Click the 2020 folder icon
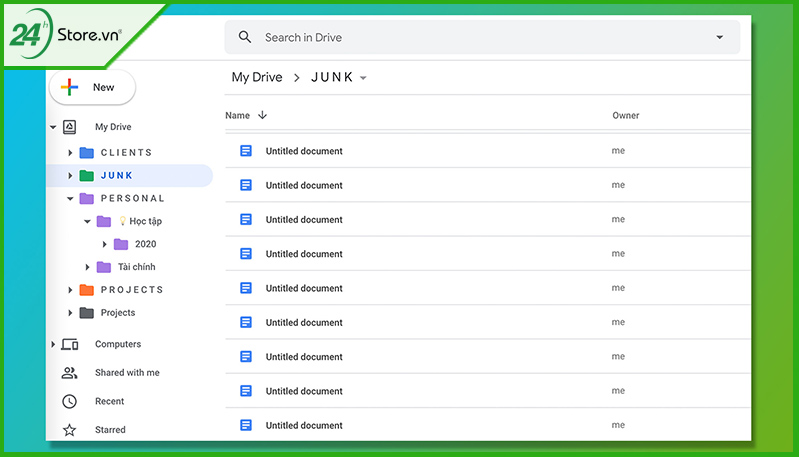Screen dimensions: 799x457 121,244
